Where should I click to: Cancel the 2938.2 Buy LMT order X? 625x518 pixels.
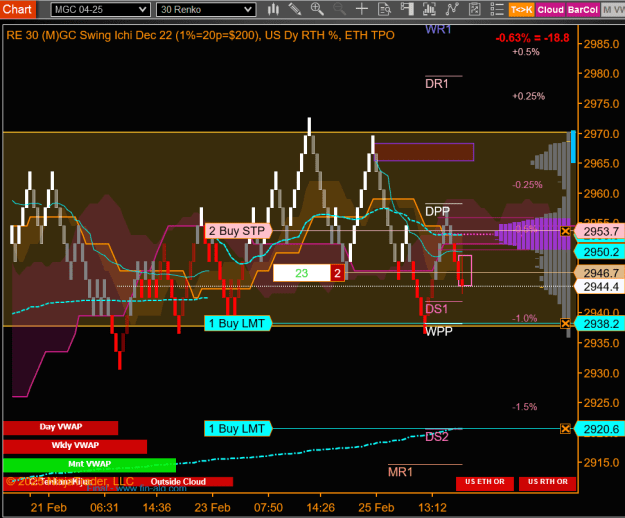(565, 324)
